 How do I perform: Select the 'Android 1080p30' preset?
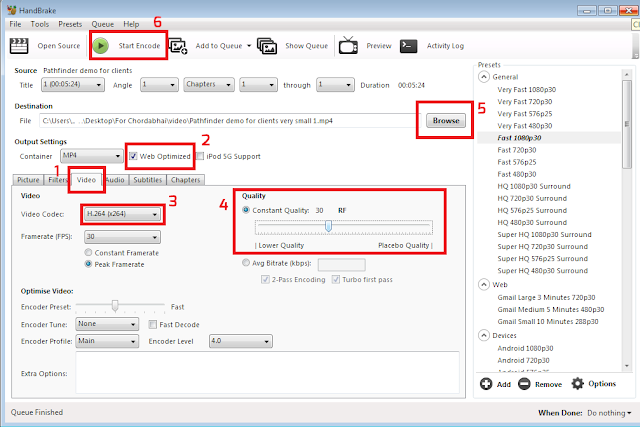pyautogui.click(x=525, y=348)
